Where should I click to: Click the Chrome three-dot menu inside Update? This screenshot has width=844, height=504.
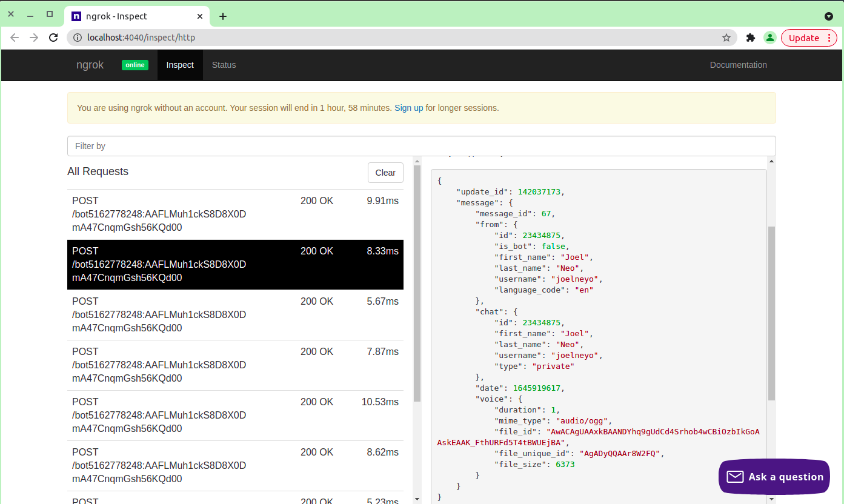point(828,38)
